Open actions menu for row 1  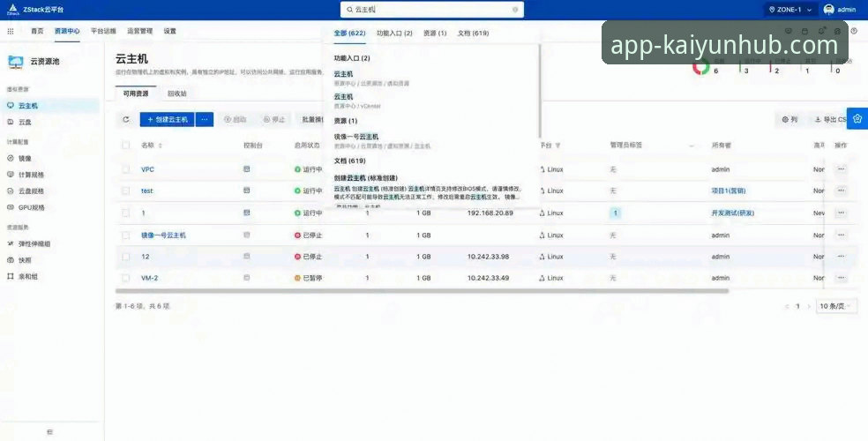point(841,213)
